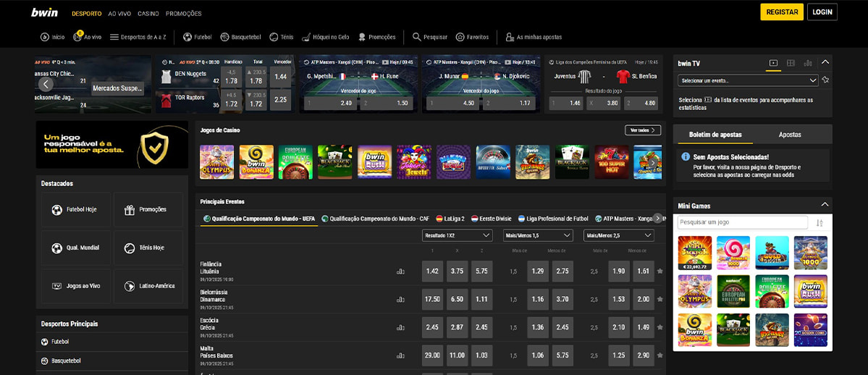Switch bwin TV to statistics chart view
The image size is (868, 375).
coord(808,63)
